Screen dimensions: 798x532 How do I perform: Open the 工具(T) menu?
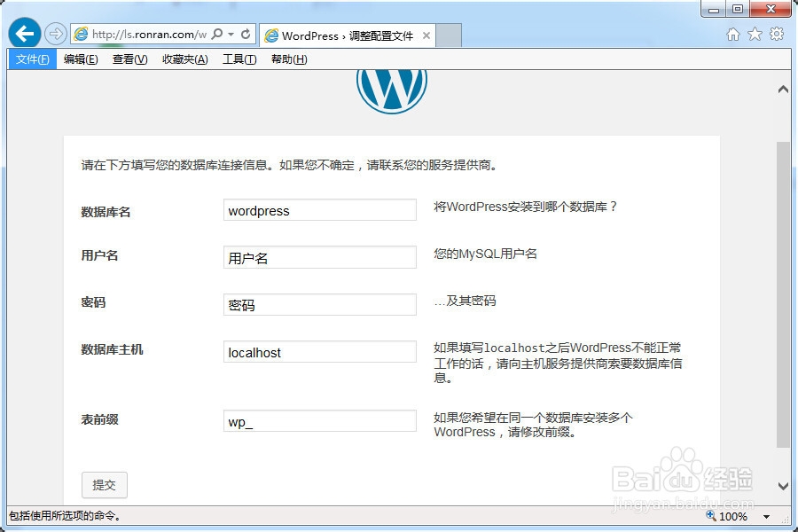pyautogui.click(x=239, y=59)
